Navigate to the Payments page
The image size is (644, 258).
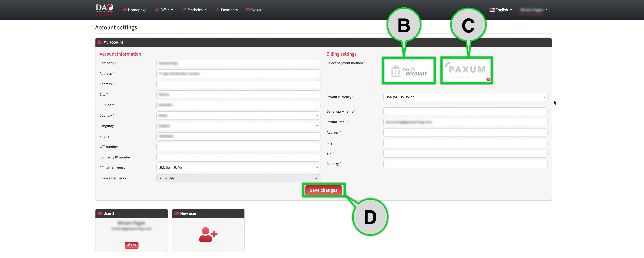227,10
